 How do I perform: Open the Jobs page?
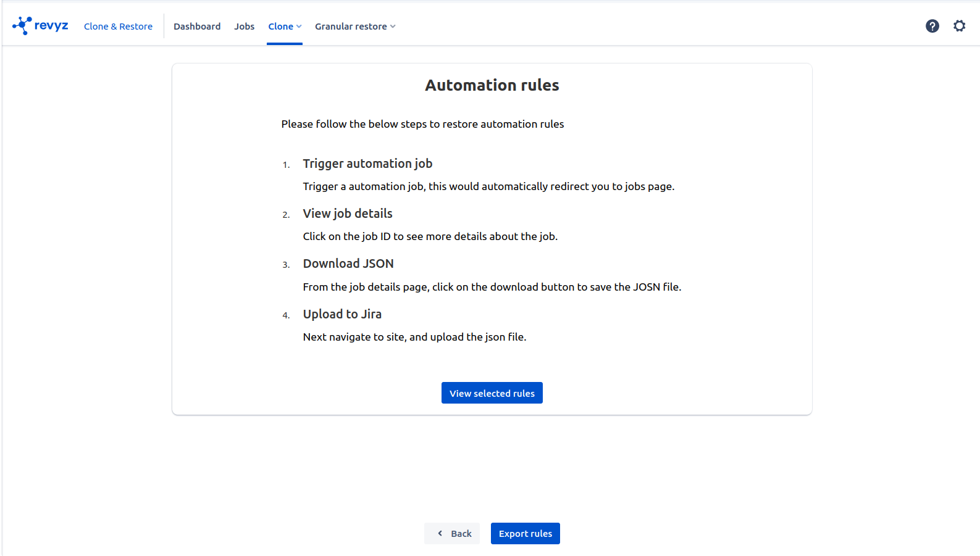point(244,27)
